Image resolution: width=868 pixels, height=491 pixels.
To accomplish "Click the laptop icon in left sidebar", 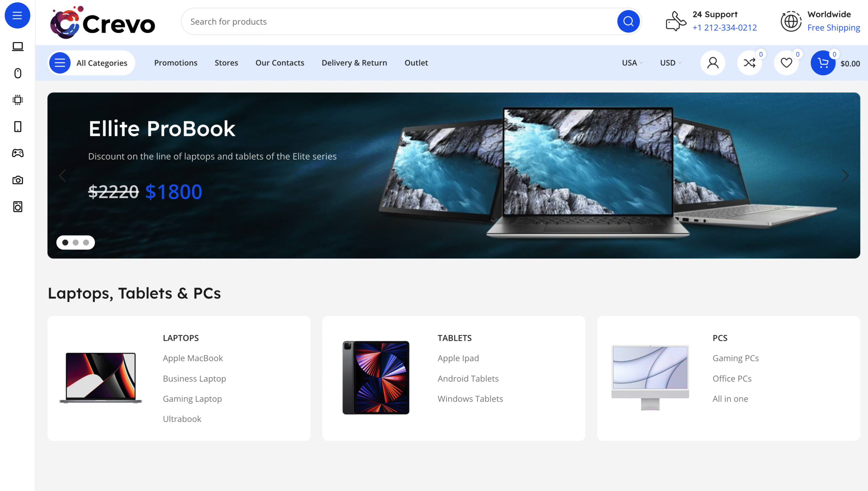I will click(x=18, y=46).
